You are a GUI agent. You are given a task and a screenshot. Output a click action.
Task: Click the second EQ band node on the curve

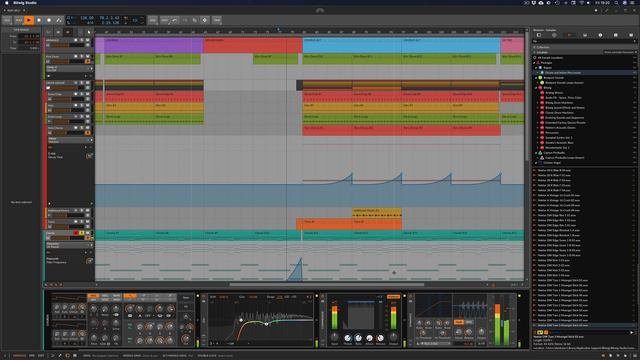[x=267, y=324]
